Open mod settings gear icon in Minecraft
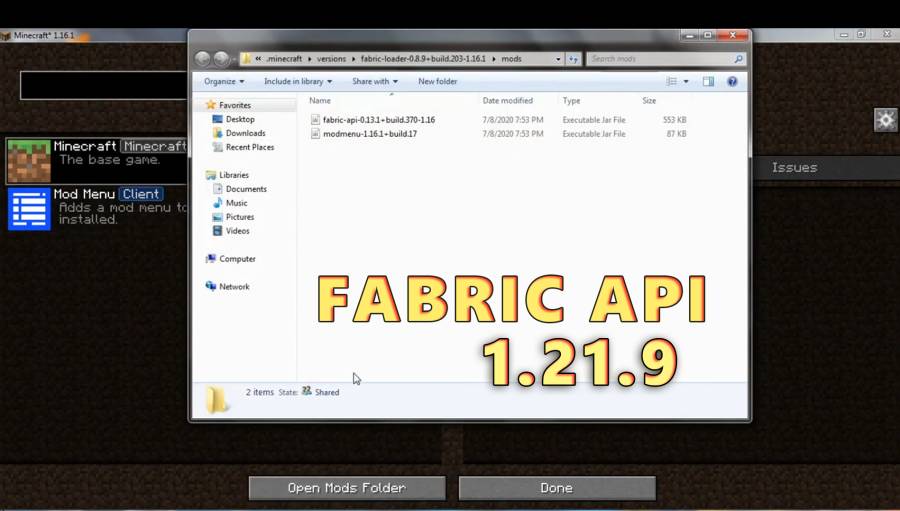Image resolution: width=900 pixels, height=511 pixels. (886, 120)
